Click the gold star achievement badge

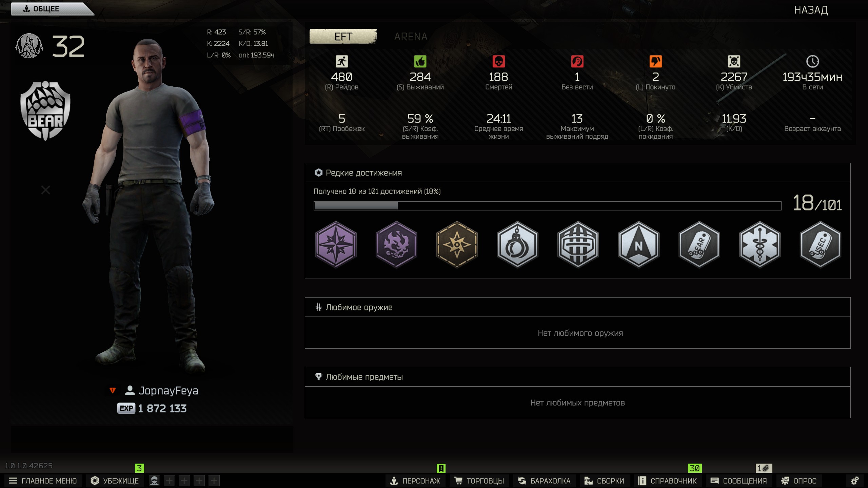pos(457,244)
